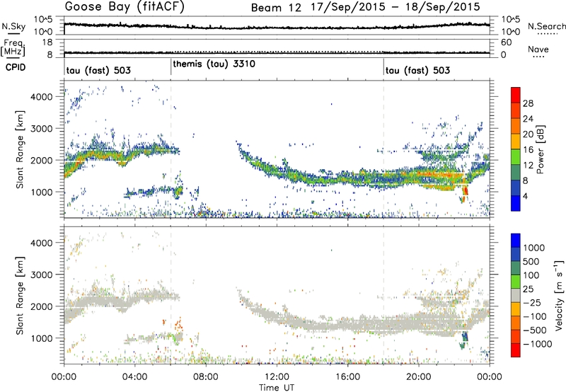Click the 04:00 time axis label

(x=135, y=377)
